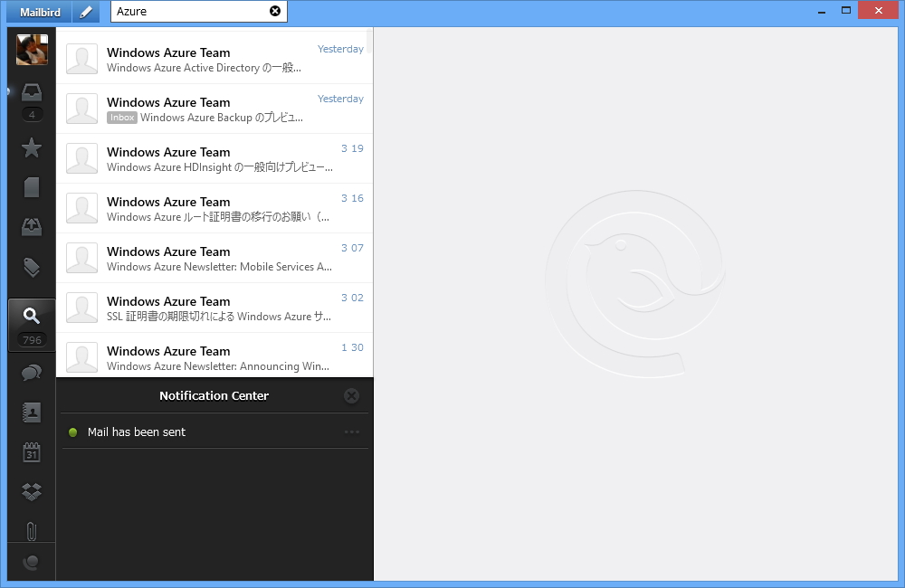Select the Mail has been sent notification
Viewport: 905px width, 588px height.
coord(214,432)
